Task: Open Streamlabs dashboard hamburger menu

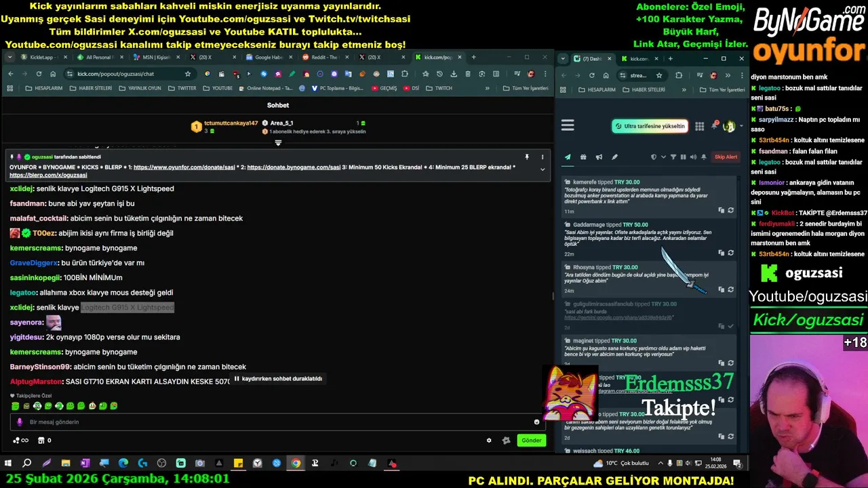Action: tap(568, 125)
